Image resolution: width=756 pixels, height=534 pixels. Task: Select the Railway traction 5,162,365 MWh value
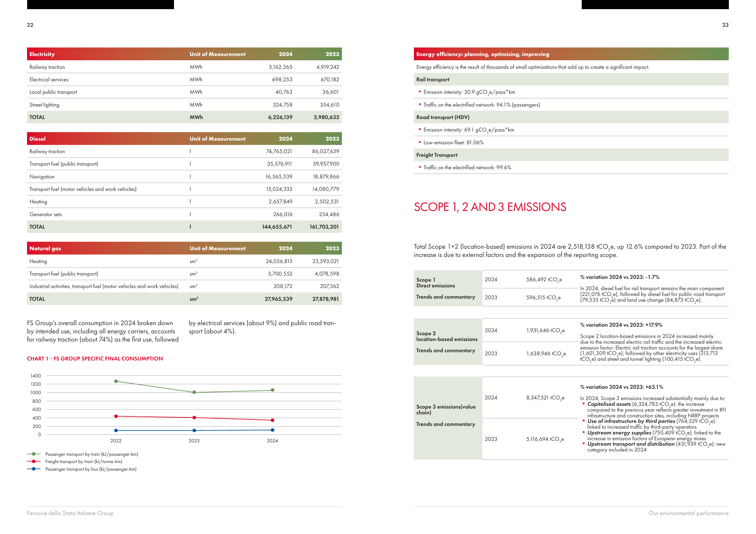tap(280, 67)
